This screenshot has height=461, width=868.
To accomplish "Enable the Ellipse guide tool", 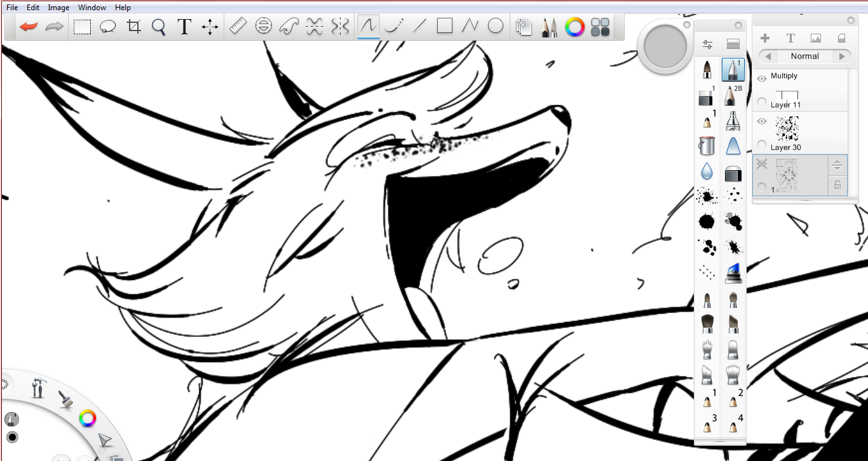I will 263,27.
